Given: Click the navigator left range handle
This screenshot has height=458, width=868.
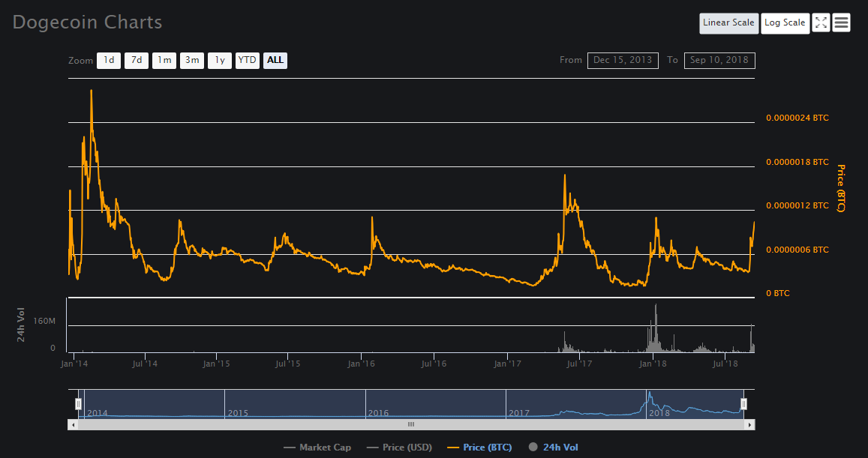Looking at the screenshot, I should point(79,404).
